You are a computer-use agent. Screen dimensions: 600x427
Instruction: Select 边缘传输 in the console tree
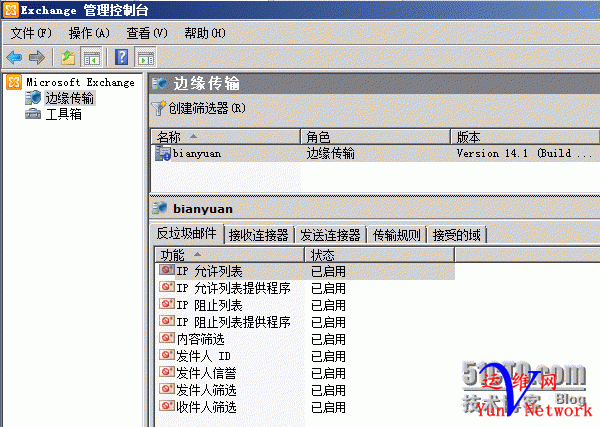coord(70,98)
